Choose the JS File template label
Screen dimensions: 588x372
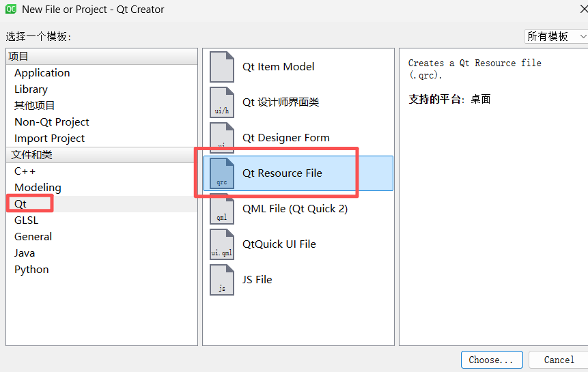[x=257, y=280]
